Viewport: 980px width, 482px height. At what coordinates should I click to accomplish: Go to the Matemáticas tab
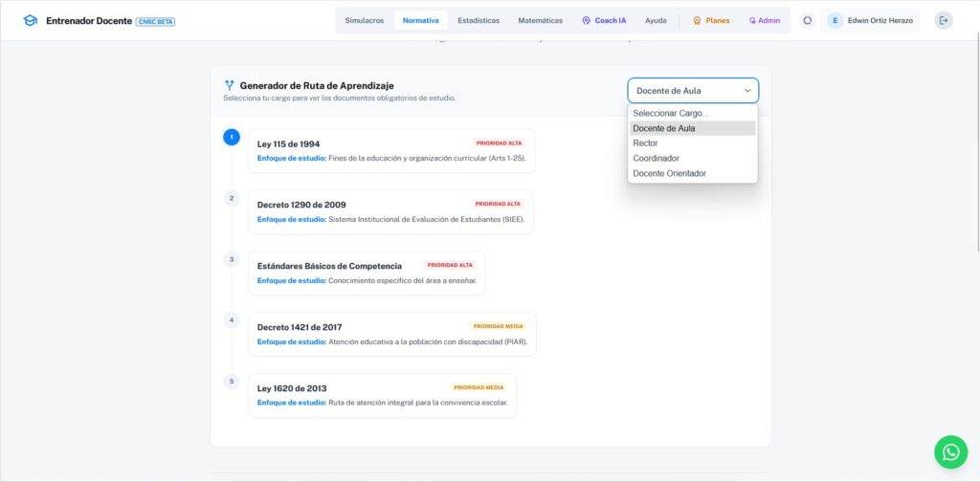click(540, 20)
